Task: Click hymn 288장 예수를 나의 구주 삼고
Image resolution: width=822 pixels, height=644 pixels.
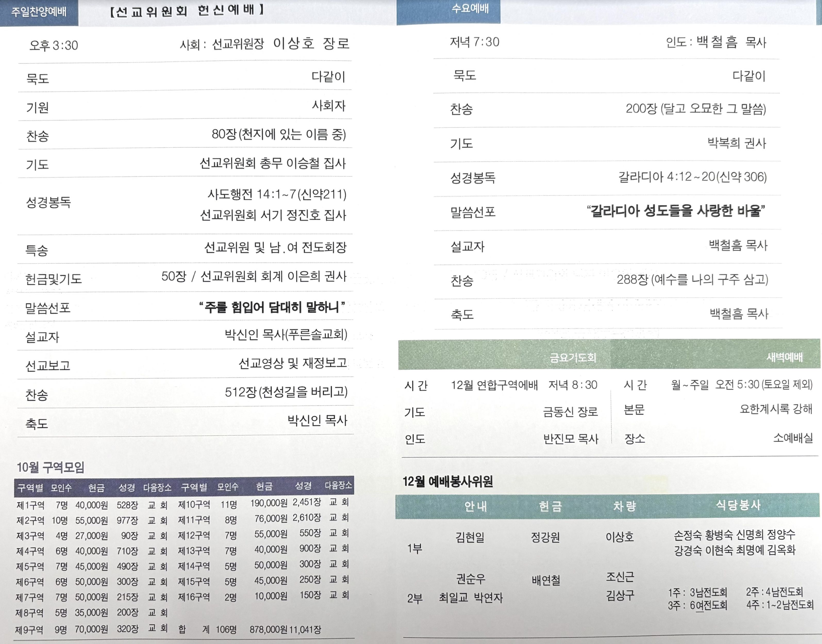Action: (692, 280)
